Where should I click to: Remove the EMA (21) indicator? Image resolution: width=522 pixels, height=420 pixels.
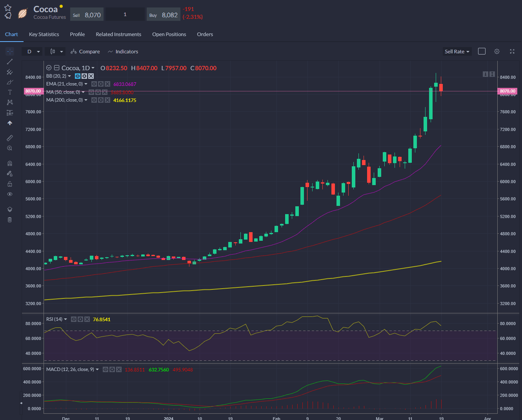pos(107,84)
